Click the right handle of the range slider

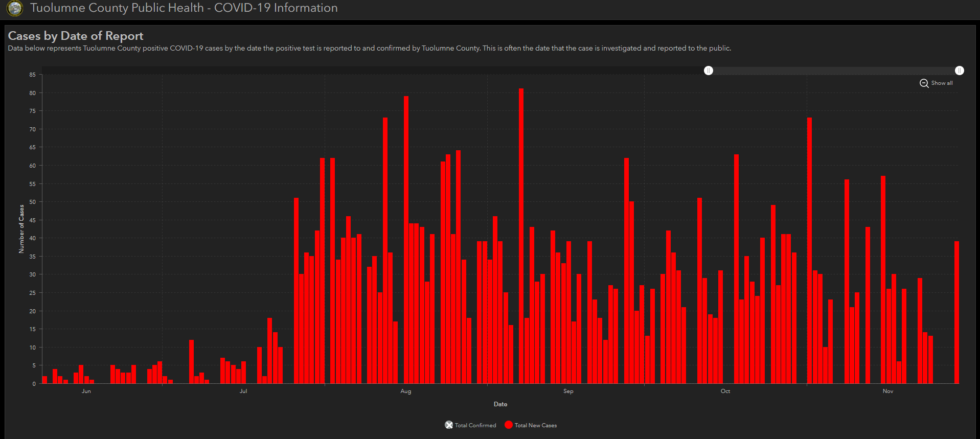960,71
